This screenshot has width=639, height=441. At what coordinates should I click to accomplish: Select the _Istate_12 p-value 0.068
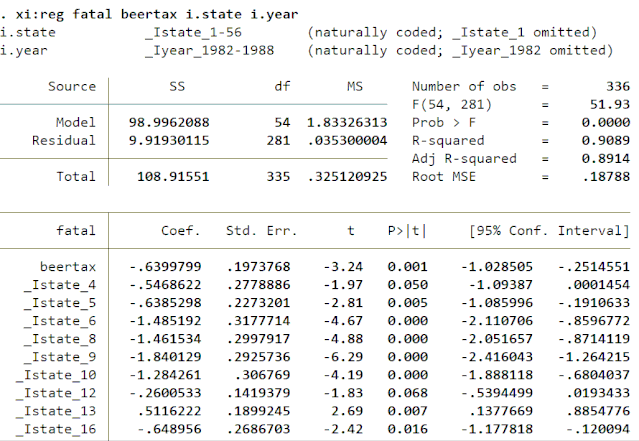tap(408, 393)
